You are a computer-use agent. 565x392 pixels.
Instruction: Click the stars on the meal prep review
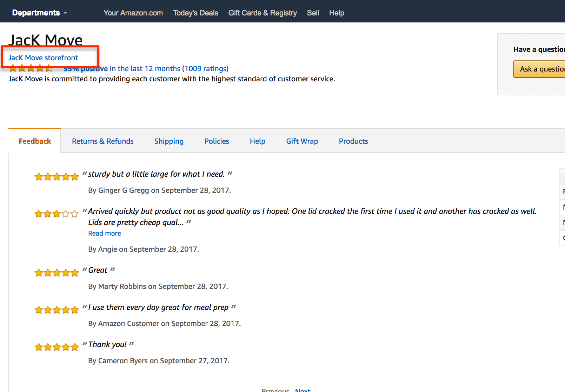(56, 310)
